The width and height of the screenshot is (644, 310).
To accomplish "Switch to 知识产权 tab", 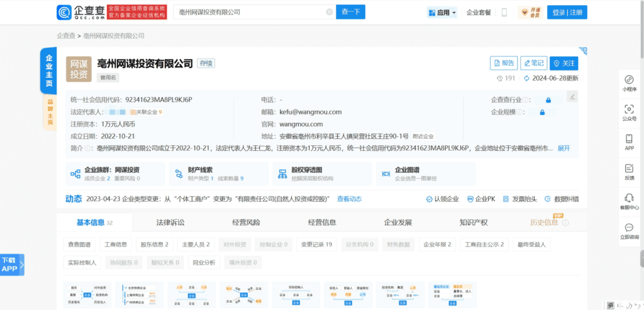I will tap(474, 223).
